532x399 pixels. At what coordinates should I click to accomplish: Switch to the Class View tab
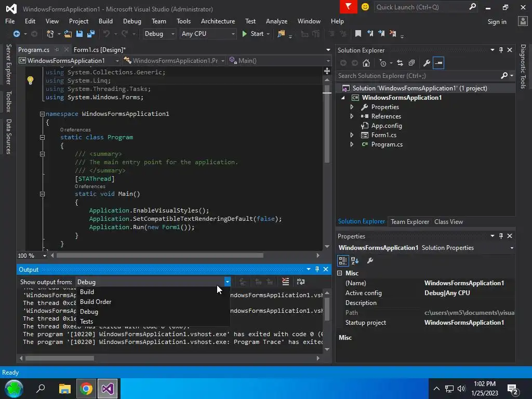point(448,221)
